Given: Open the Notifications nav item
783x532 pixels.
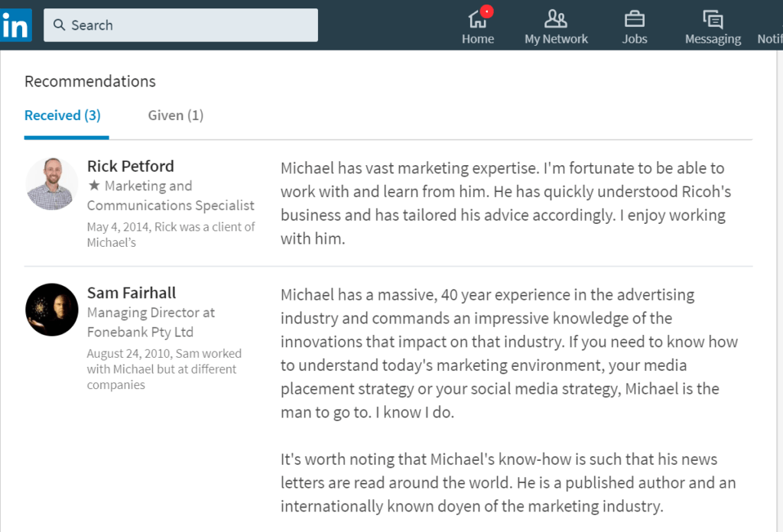Looking at the screenshot, I should click(770, 27).
